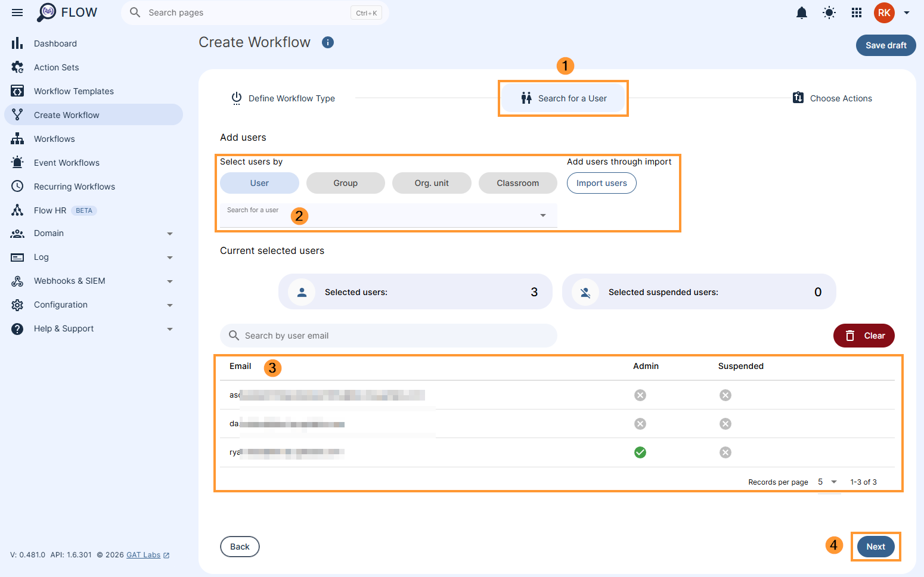924x577 pixels.
Task: Select users by Org. unit option
Action: [432, 183]
